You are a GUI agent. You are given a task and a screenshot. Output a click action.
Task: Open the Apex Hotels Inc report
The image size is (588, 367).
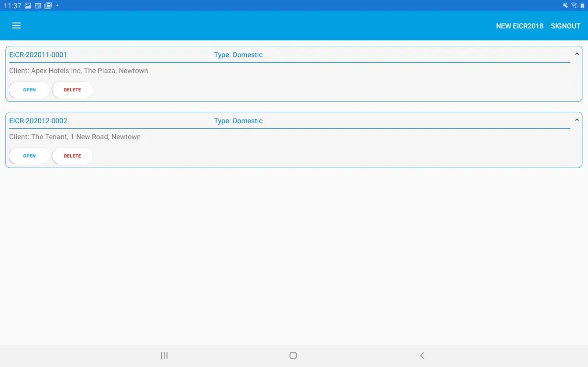(x=30, y=90)
